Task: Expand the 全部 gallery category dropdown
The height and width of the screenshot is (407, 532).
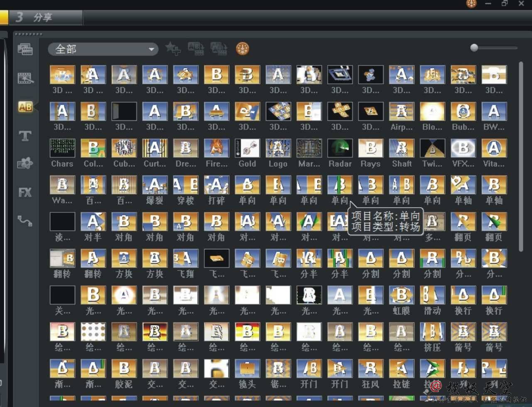Action: (x=103, y=49)
